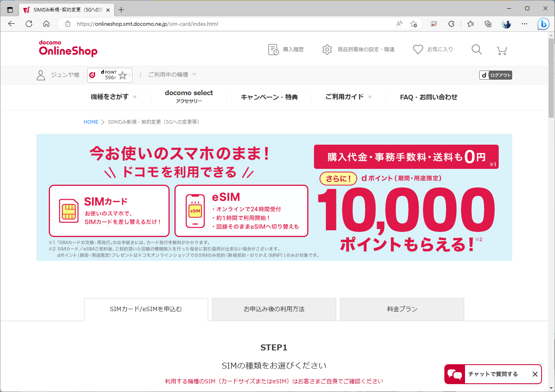Open the Bing sidebar icon
555x392 pixels.
pos(543,24)
